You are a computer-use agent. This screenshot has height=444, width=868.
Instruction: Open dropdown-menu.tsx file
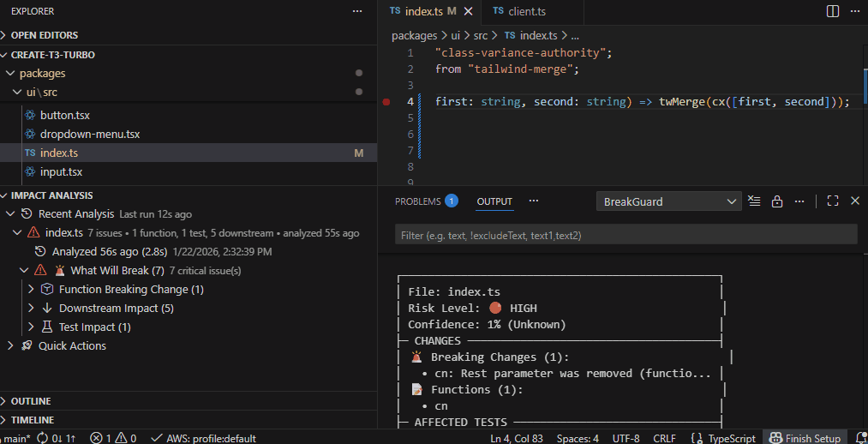click(90, 135)
